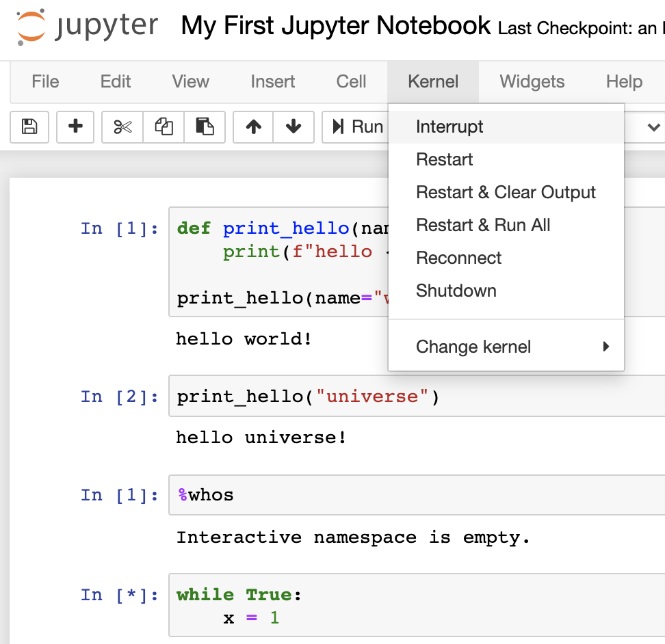Viewport: 665px width, 644px height.
Task: Click the In [*]: running cell prompt
Action: pyautogui.click(x=120, y=595)
